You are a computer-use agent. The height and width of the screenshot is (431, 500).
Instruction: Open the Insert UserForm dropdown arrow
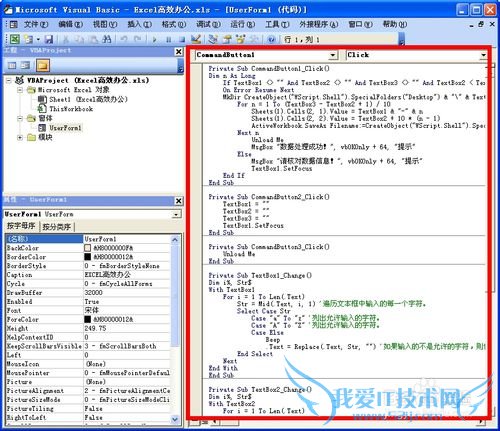(x=38, y=39)
